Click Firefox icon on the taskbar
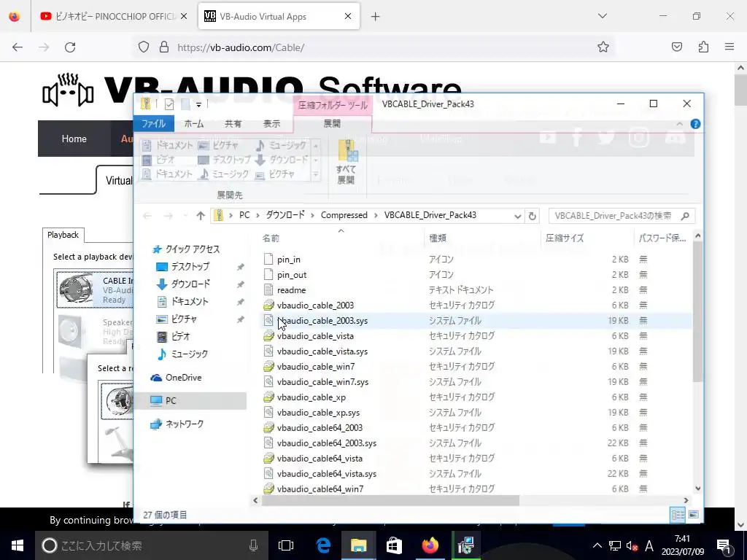Viewport: 747px width, 560px height. pos(430,545)
